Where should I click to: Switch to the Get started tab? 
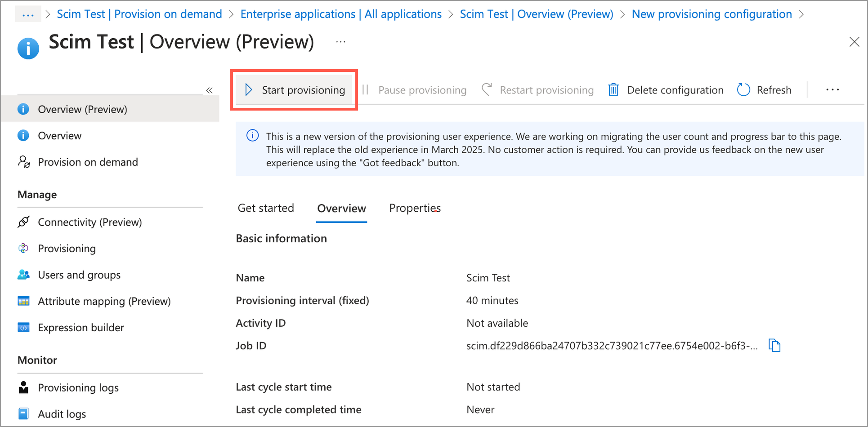[x=266, y=208]
